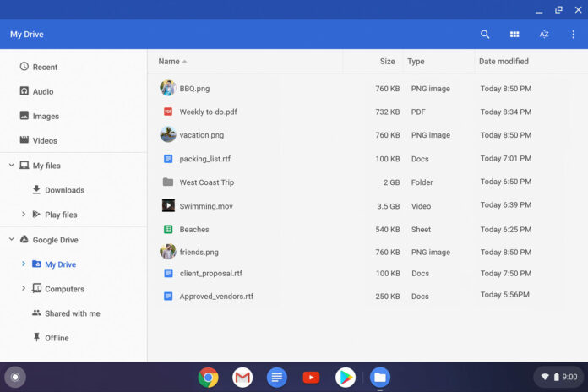This screenshot has width=588, height=392.
Task: Click the launcher circle button
Action: pos(14,378)
